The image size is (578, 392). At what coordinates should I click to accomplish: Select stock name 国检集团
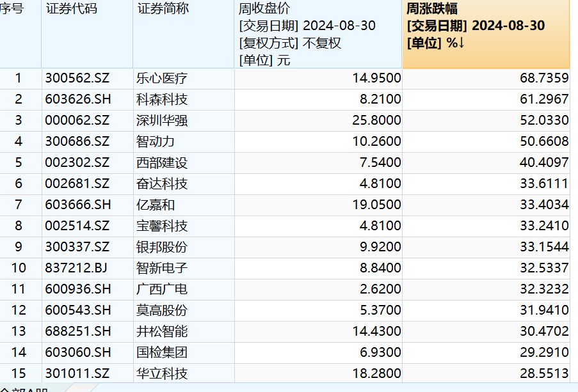162,352
